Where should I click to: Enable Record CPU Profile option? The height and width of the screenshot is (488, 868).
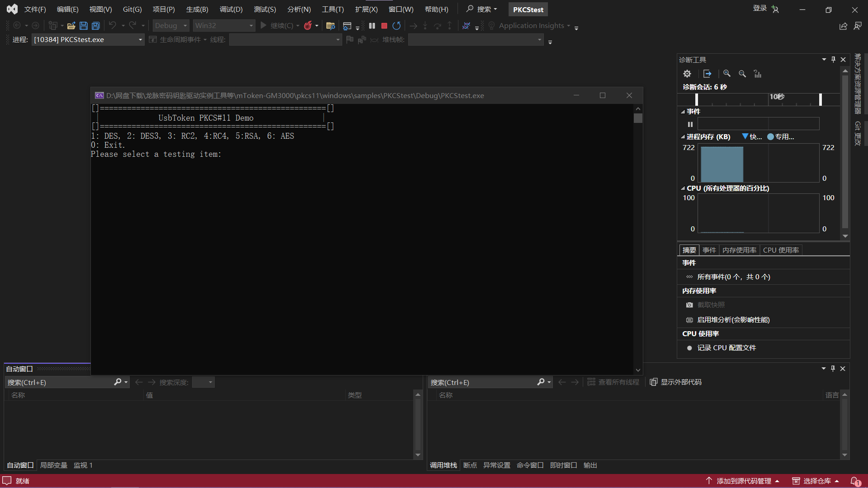pyautogui.click(x=726, y=348)
